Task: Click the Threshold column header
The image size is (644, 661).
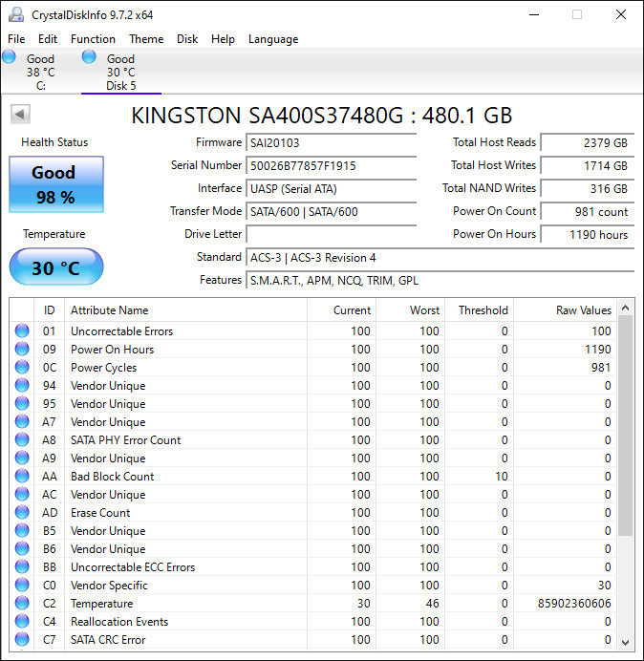Action: pos(479,310)
